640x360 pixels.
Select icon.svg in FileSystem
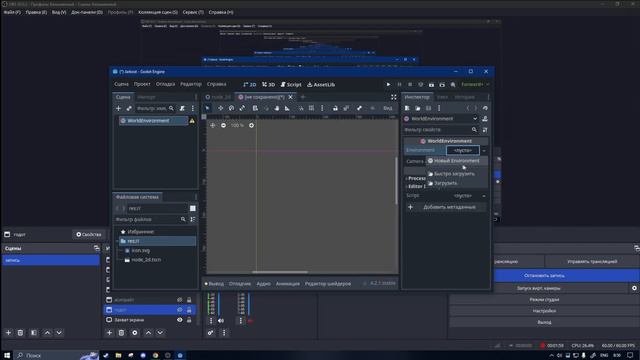[141, 251]
